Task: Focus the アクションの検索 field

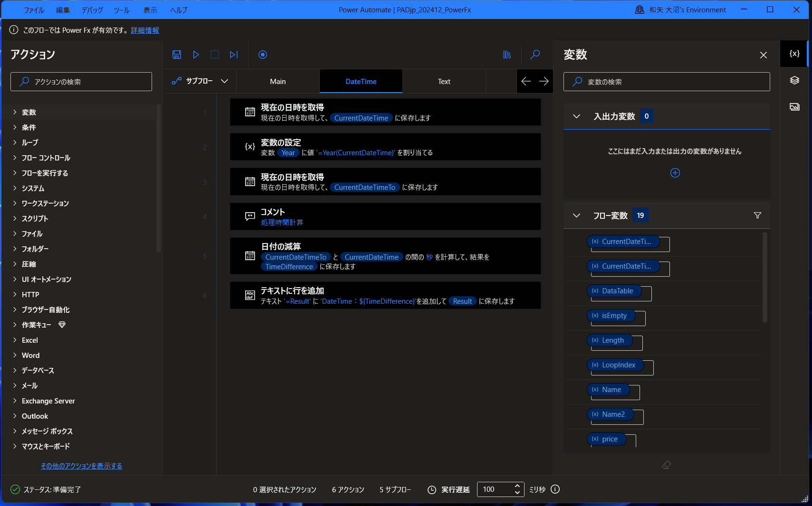Action: coord(81,82)
